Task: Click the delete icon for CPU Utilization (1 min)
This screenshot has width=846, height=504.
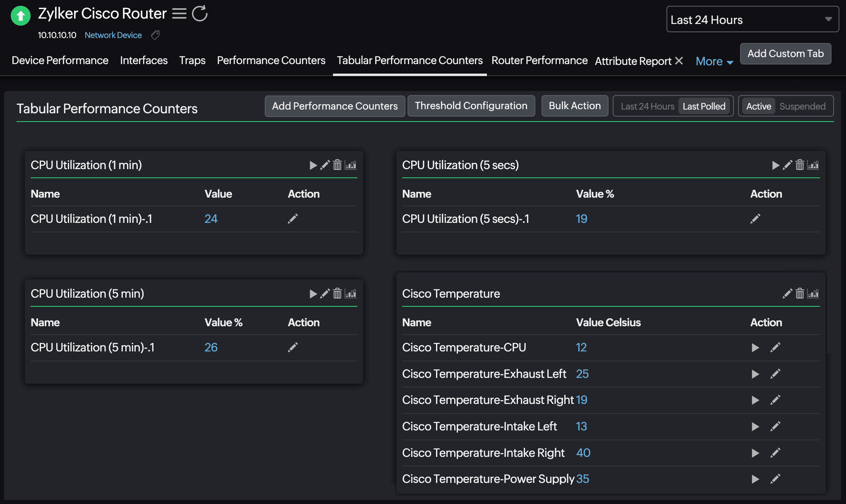Action: point(337,165)
